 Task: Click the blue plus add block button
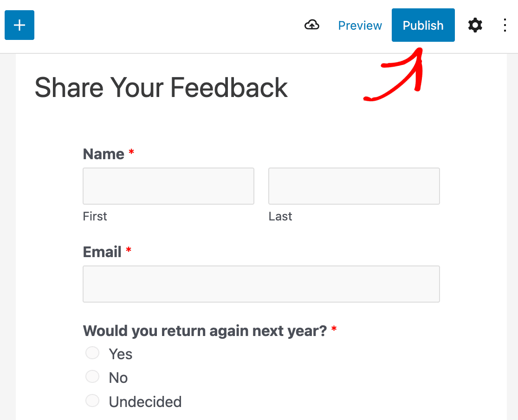(x=19, y=25)
